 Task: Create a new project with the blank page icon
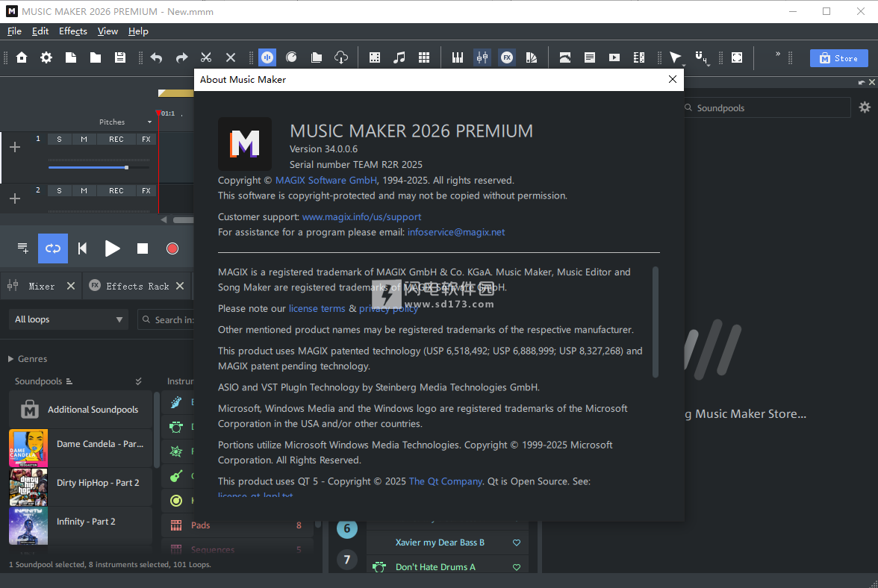point(71,57)
